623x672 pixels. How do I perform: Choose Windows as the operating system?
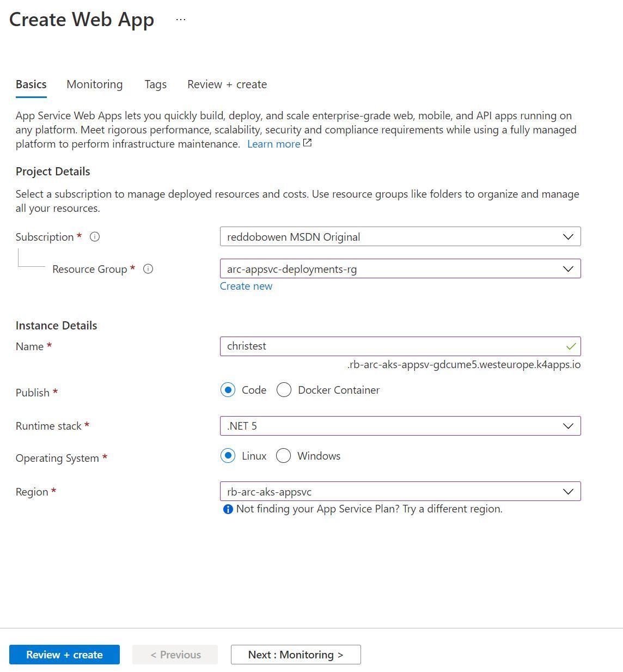283,456
